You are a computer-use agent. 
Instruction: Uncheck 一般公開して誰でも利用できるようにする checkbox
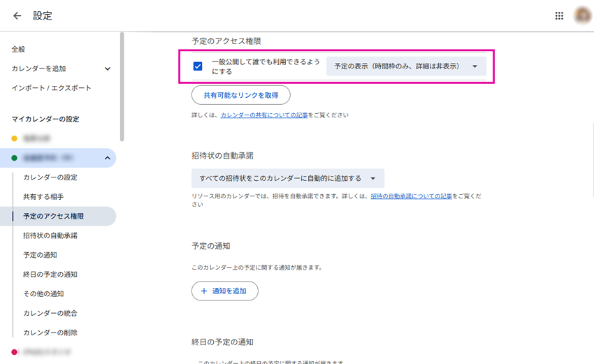pos(198,66)
